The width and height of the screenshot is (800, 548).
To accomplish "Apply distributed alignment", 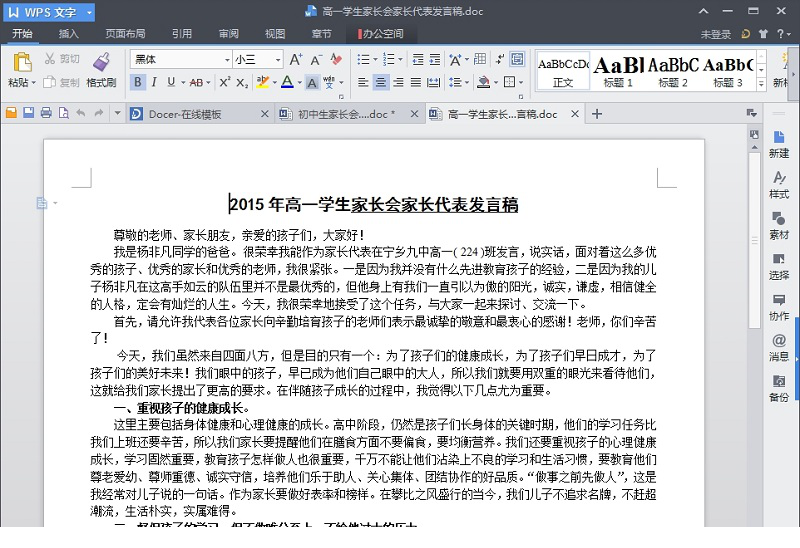I will (433, 82).
